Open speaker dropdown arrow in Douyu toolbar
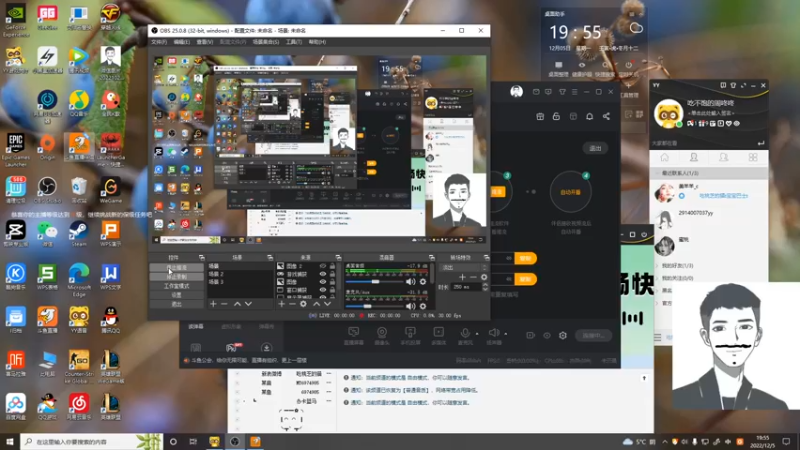Viewport: 800px width, 450px height. point(506,334)
